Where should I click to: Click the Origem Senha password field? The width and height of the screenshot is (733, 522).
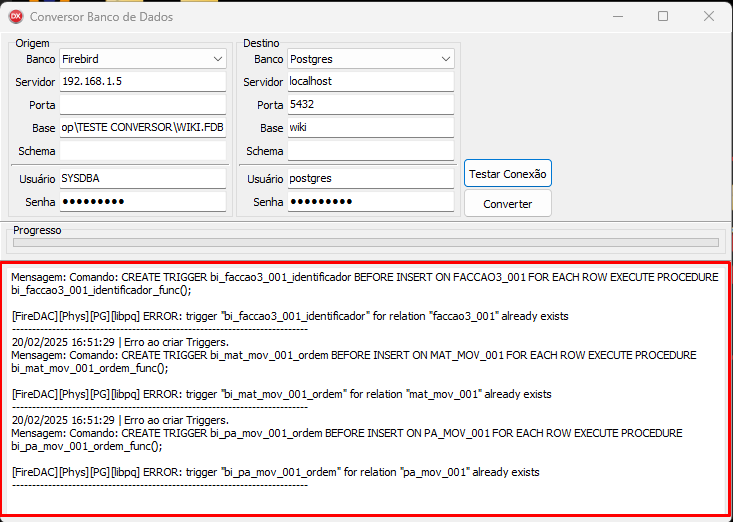(143, 201)
